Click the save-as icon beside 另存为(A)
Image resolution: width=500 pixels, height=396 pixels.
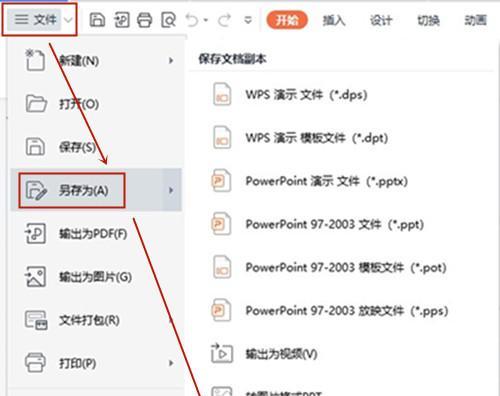(x=36, y=190)
